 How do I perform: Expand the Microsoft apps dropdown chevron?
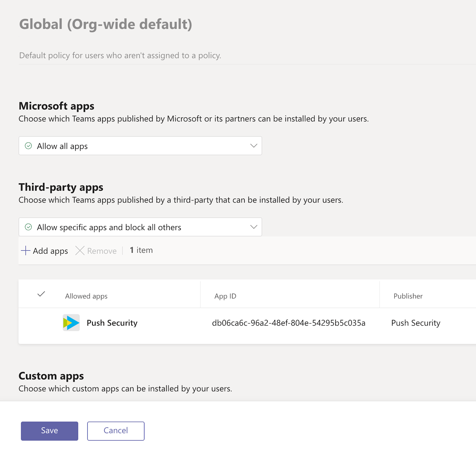[x=254, y=146]
